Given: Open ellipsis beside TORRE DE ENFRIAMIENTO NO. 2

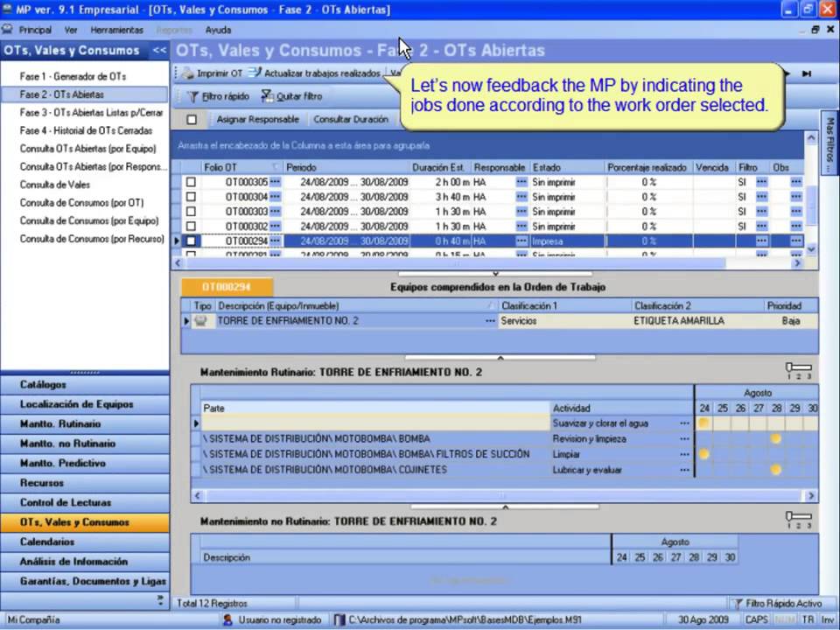Looking at the screenshot, I should [x=490, y=321].
